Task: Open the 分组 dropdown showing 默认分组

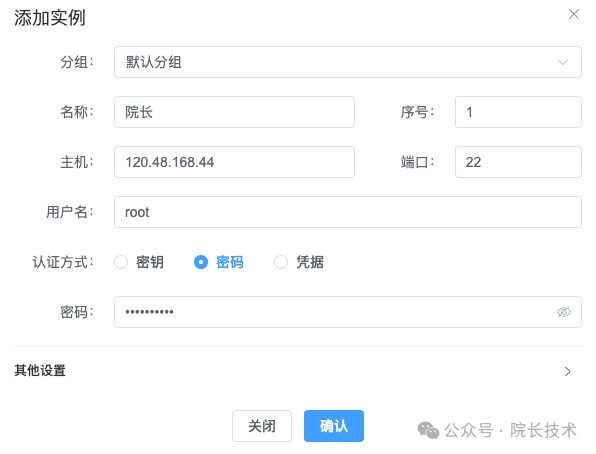Action: click(347, 62)
